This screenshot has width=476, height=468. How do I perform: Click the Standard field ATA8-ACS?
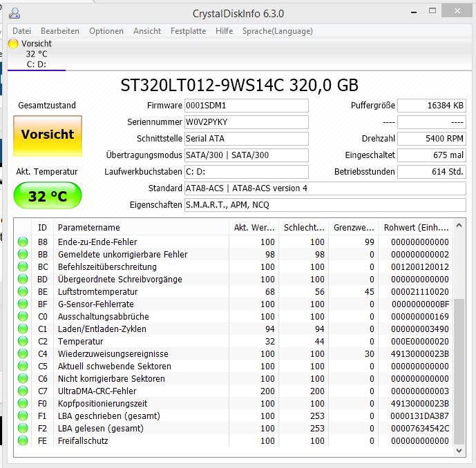coord(325,188)
